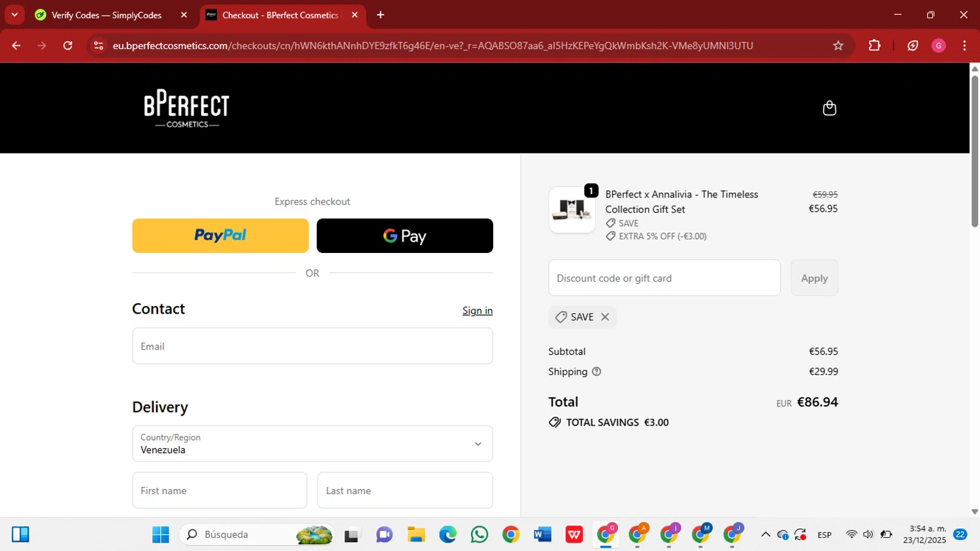Open the Task View taskbar icon
This screenshot has height=551, width=980.
coord(352,535)
